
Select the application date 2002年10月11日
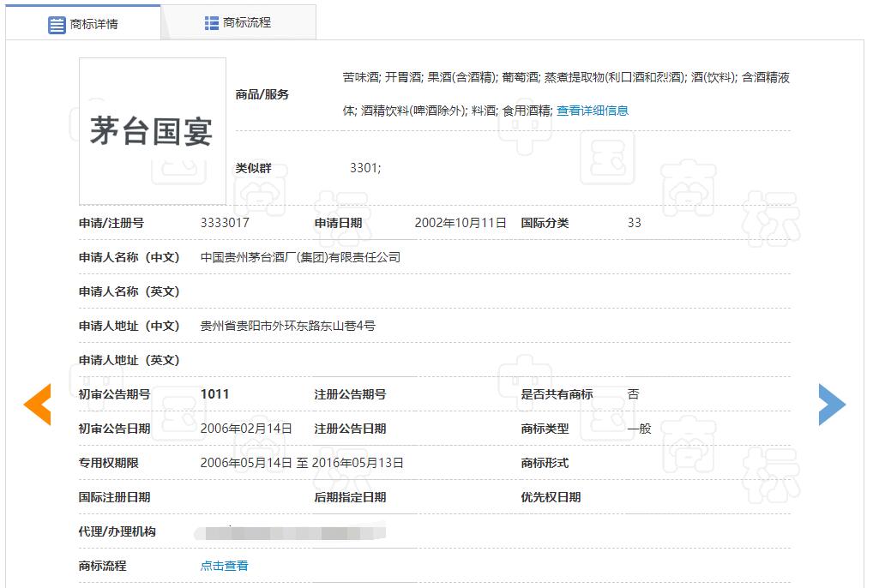(461, 223)
